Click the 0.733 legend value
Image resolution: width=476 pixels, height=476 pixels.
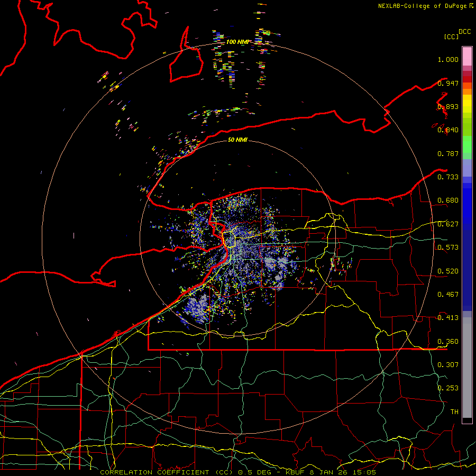(448, 177)
